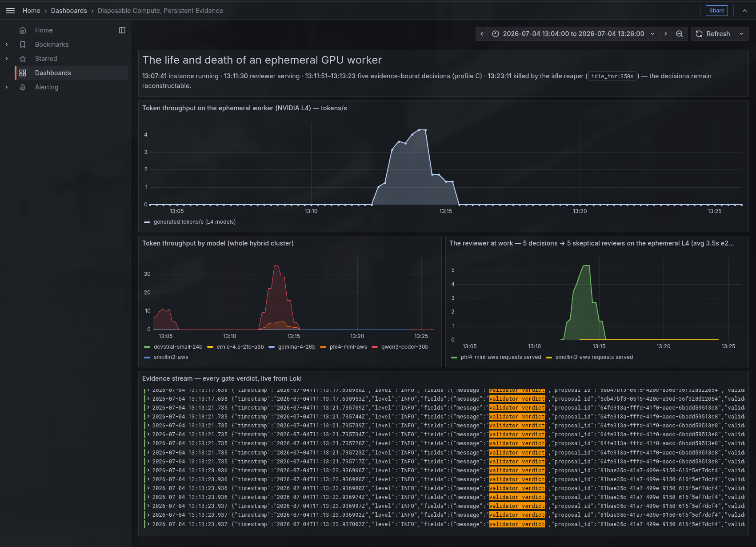Open The reviewer at work panel title
Viewport: 756px width, 547px height.
(592, 243)
